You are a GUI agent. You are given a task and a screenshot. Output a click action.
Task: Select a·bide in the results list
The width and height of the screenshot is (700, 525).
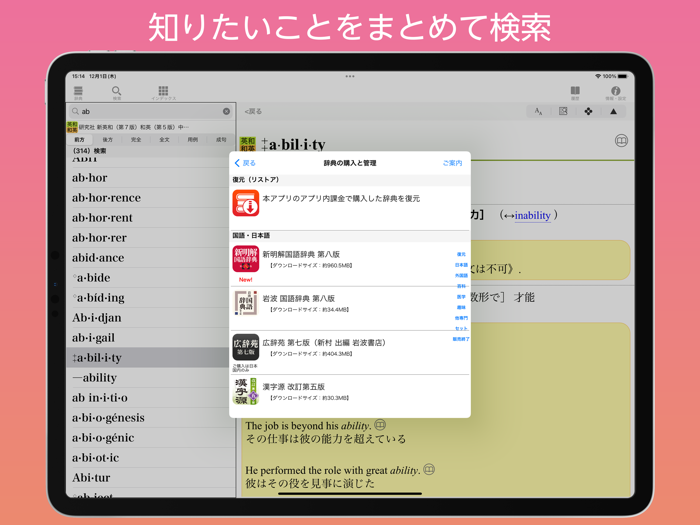[x=151, y=278]
